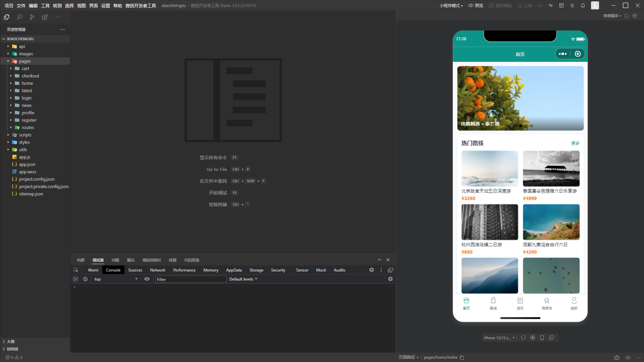Screen dimensions: 644x362
Task: Open the 小程序模式 mode dropdown
Action: point(451,5)
